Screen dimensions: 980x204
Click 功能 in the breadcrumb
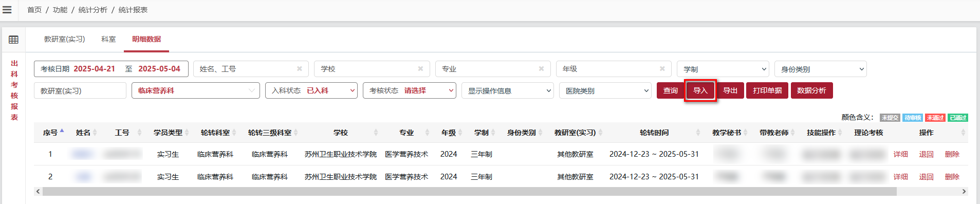pyautogui.click(x=60, y=10)
